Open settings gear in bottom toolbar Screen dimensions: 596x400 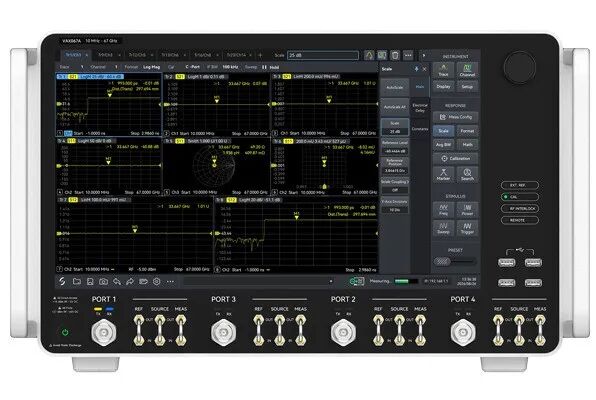coord(157,282)
